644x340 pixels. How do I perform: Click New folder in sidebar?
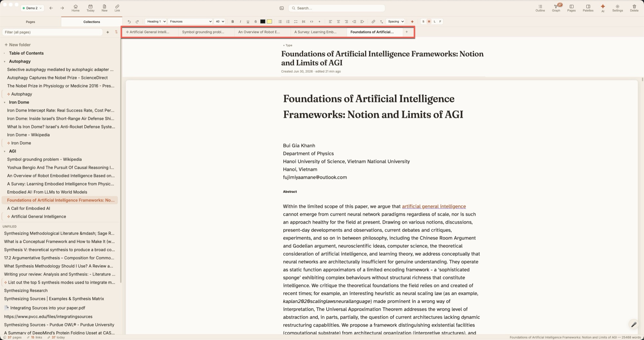(17, 45)
